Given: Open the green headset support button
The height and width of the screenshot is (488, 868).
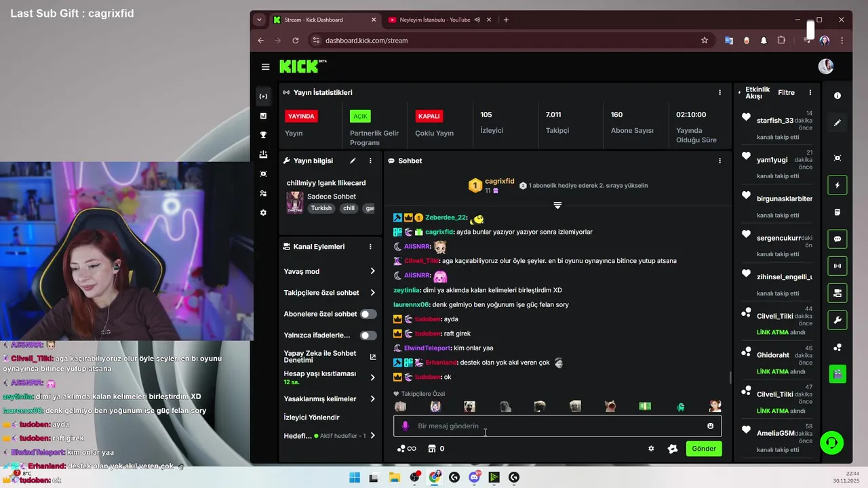Looking at the screenshot, I should (831, 443).
